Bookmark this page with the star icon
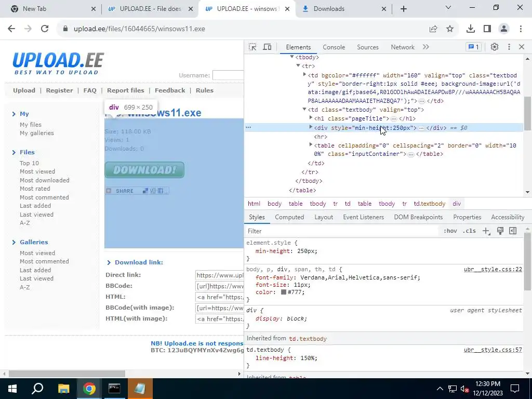 coord(450,29)
